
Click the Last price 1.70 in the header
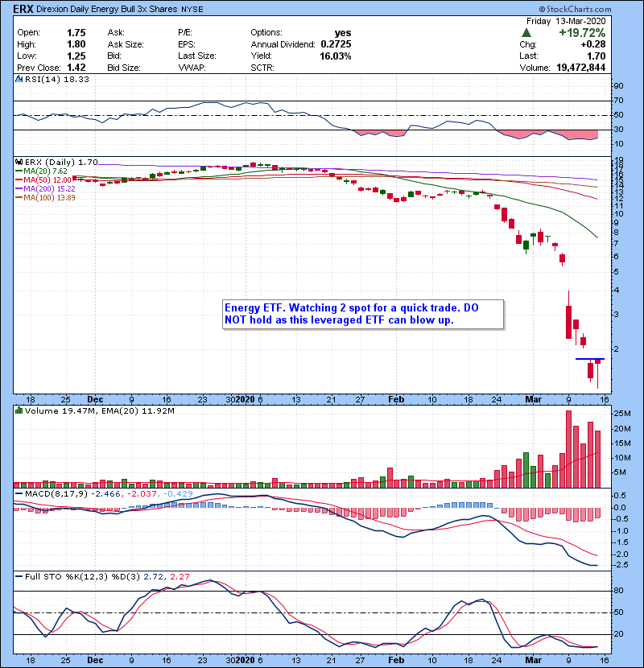[596, 56]
